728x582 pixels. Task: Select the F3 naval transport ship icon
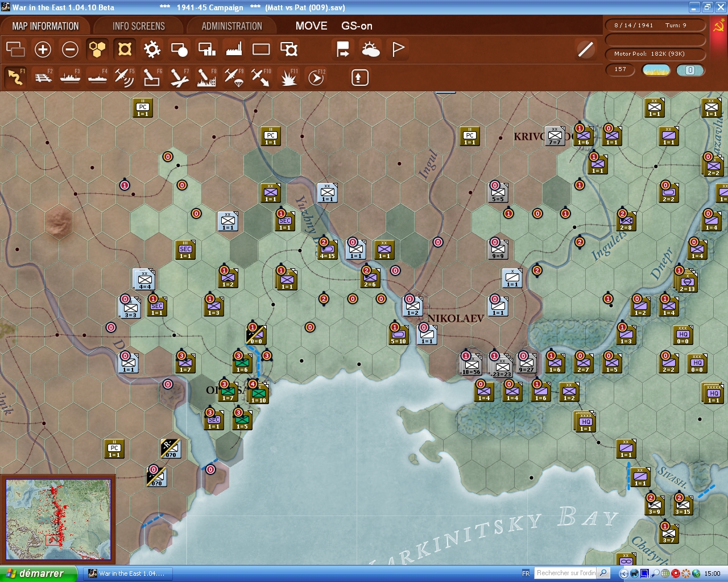(x=71, y=77)
